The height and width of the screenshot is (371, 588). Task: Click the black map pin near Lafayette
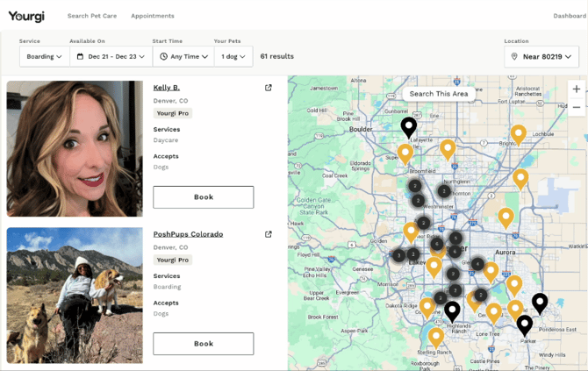coord(408,127)
